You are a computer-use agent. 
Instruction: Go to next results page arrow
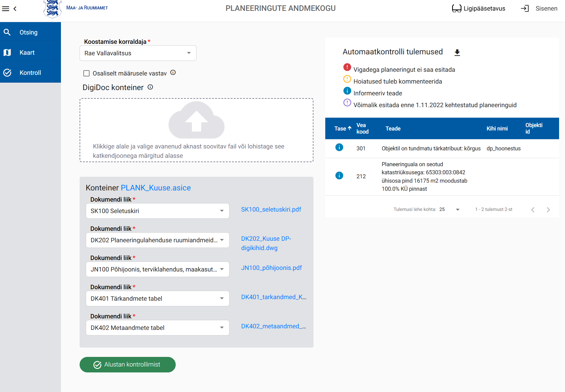tap(548, 210)
